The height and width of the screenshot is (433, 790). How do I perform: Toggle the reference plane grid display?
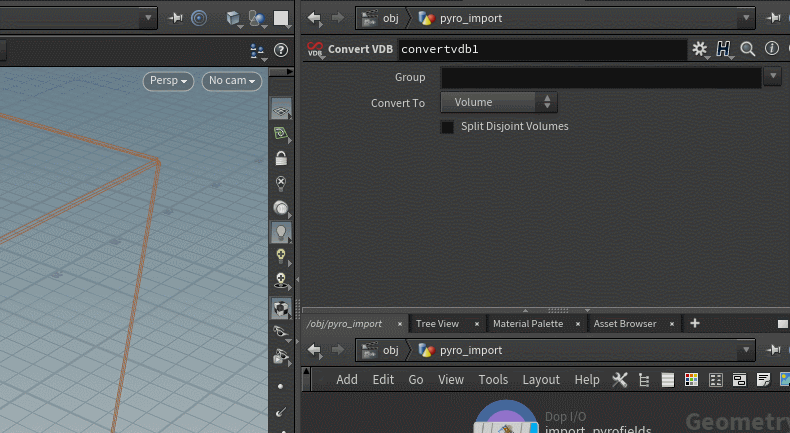coord(281,109)
